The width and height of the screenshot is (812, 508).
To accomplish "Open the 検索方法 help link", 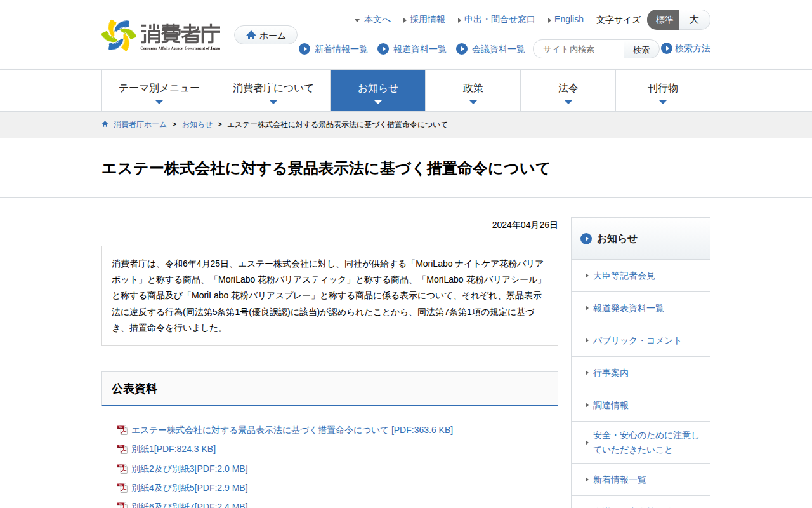I will tap(693, 48).
